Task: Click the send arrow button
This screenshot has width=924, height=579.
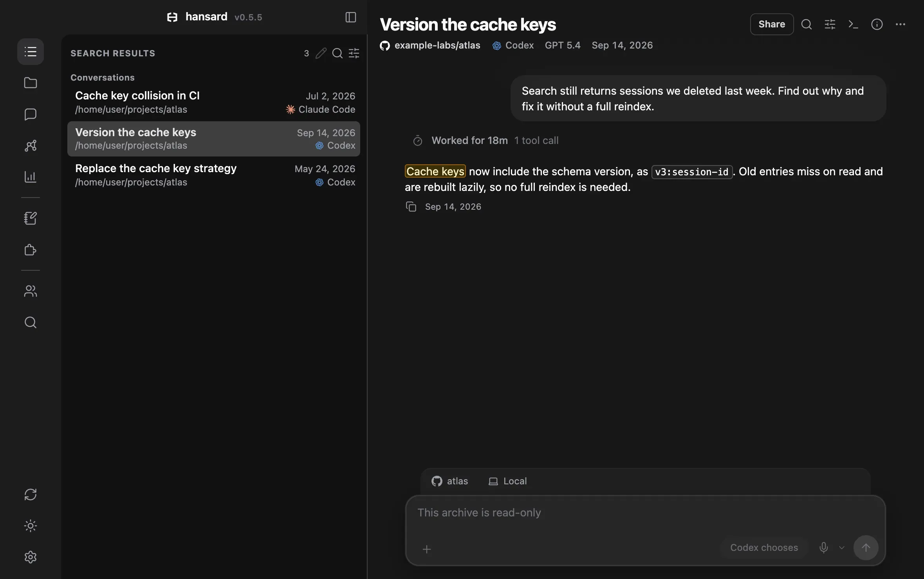Action: [866, 548]
